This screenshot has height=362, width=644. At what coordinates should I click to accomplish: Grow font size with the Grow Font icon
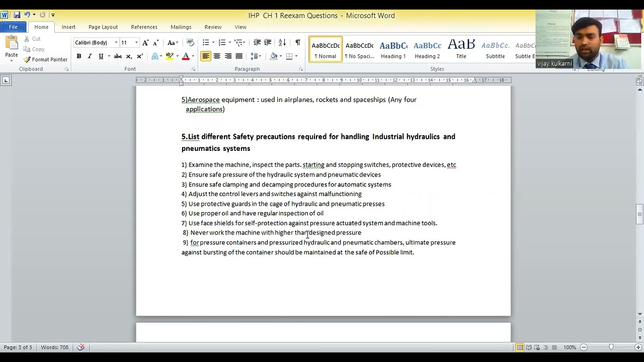pyautogui.click(x=145, y=43)
